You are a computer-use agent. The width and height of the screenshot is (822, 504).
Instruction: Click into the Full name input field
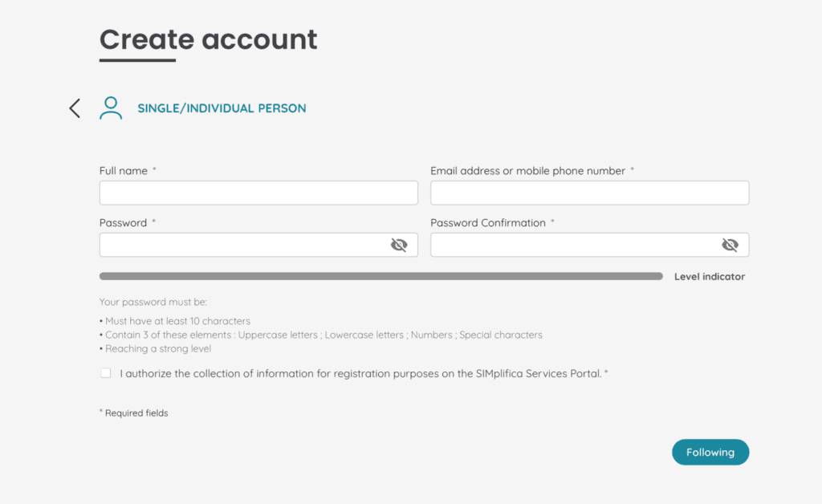258,193
